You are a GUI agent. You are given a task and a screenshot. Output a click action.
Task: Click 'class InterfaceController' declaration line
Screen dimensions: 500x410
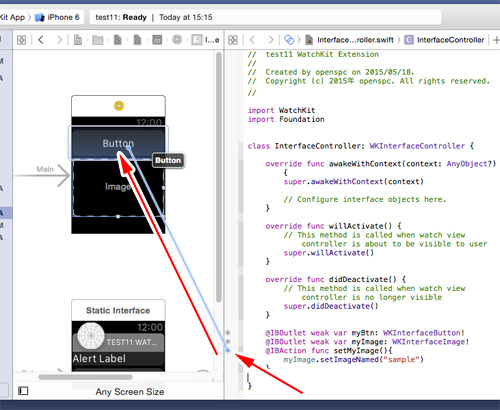point(361,146)
